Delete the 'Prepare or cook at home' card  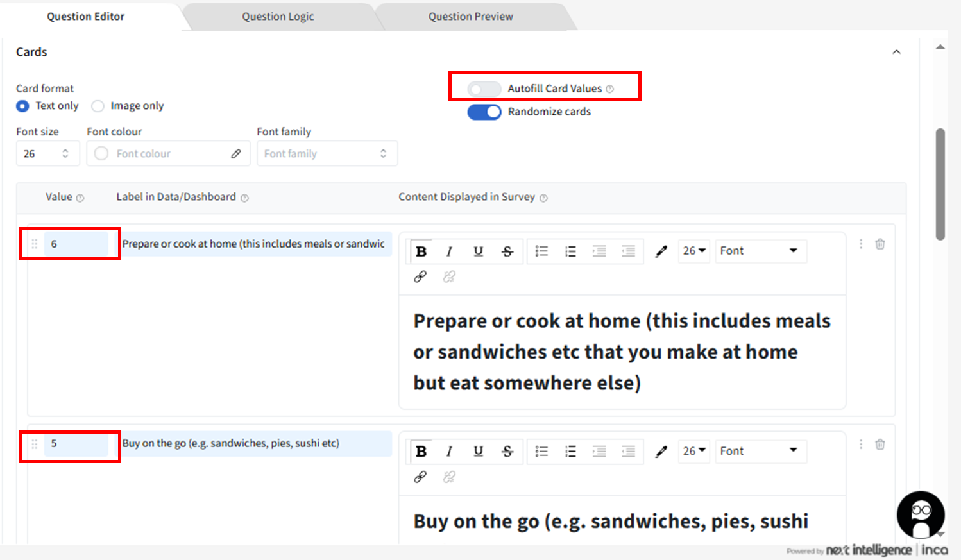click(x=880, y=244)
